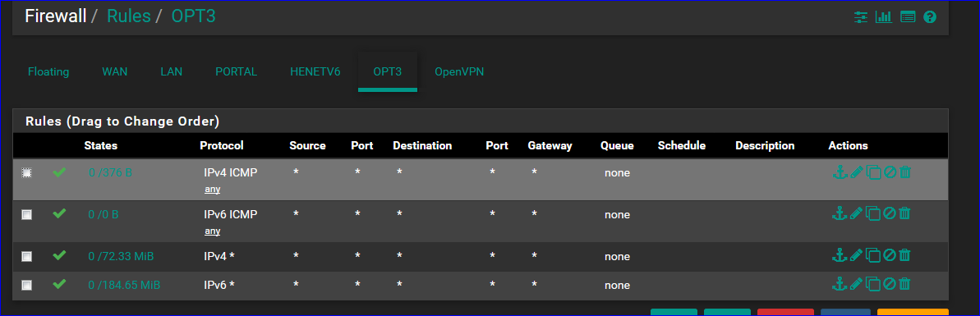Check the IPv4 ICMP rule checkbox
The height and width of the screenshot is (316, 980).
point(27,173)
